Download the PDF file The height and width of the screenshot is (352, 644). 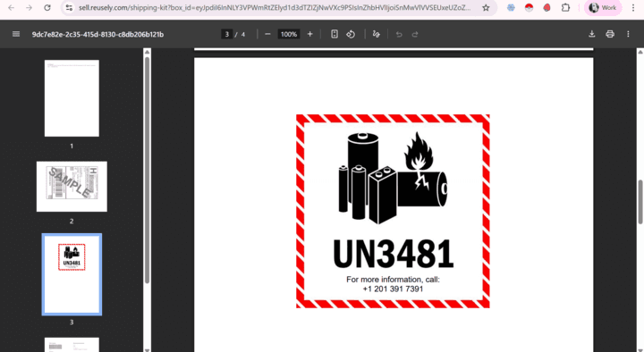(592, 34)
